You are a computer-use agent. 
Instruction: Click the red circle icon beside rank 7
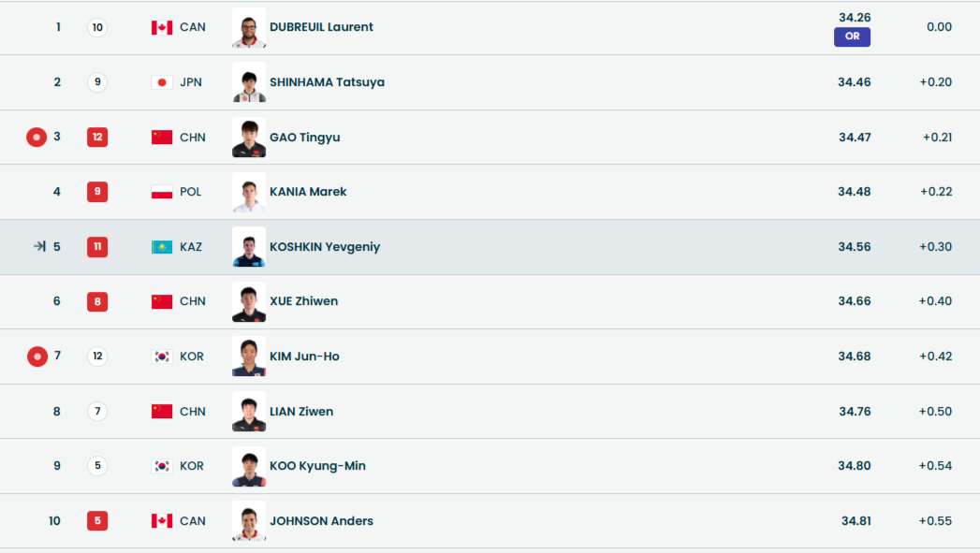[37, 357]
